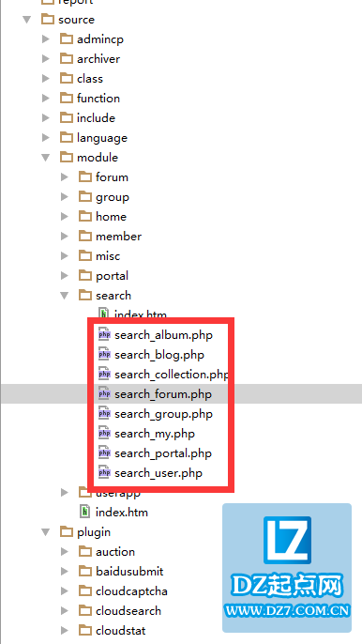Screen dimensions: 362x644
Task: Expand the baidusubmit folder arrow
Action: coord(65,572)
